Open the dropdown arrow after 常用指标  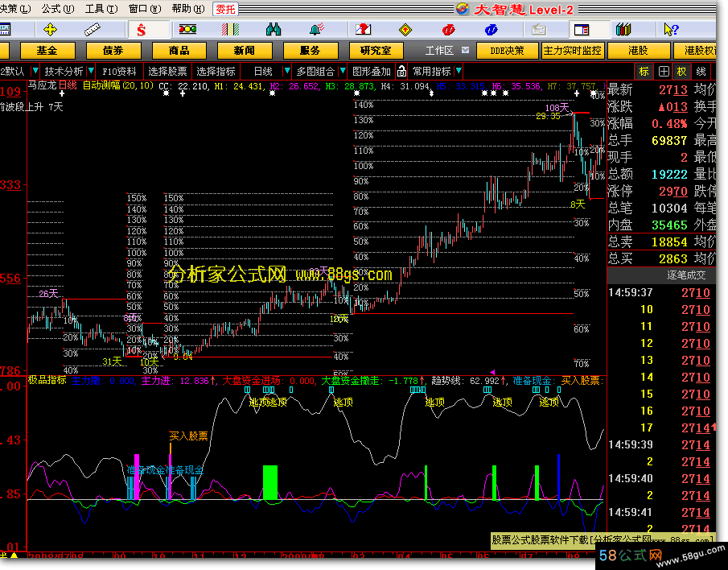click(459, 71)
